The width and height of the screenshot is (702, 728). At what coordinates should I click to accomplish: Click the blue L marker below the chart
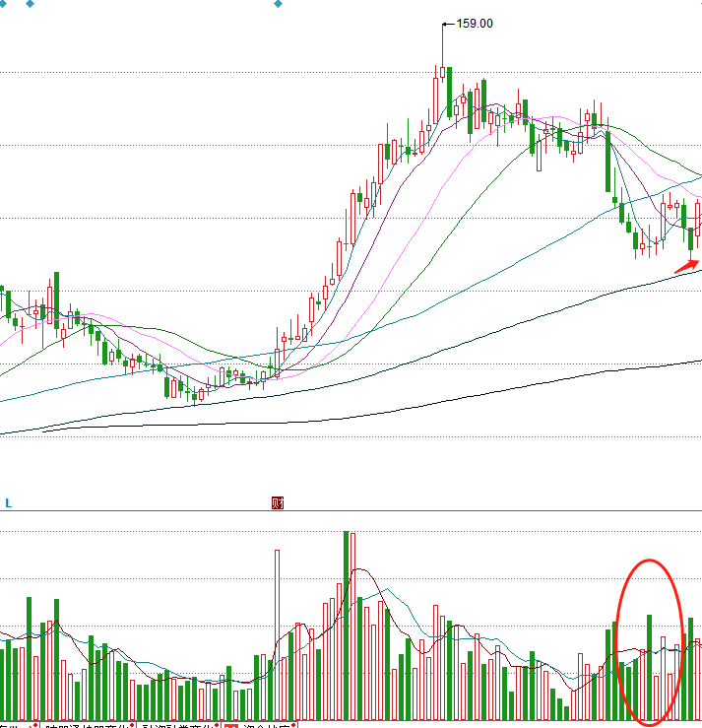click(x=8, y=503)
